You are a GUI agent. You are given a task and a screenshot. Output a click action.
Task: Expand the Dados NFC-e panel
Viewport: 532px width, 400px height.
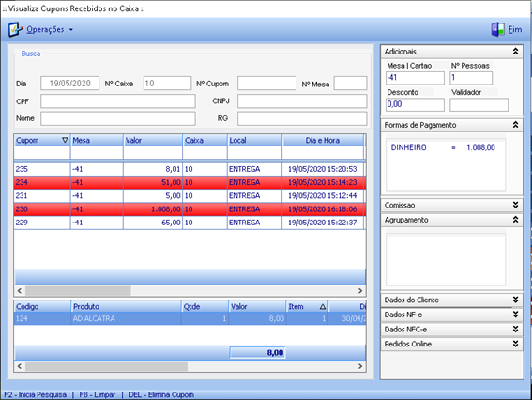(x=515, y=329)
